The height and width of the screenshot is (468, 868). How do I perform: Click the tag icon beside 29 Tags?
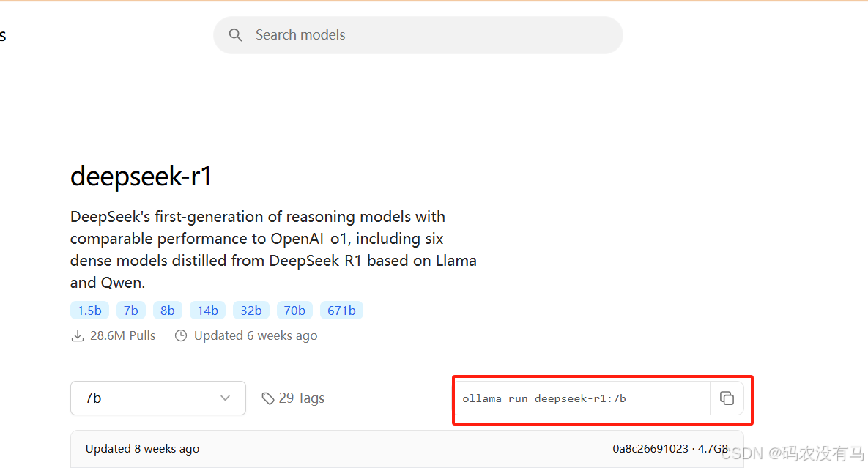click(268, 398)
